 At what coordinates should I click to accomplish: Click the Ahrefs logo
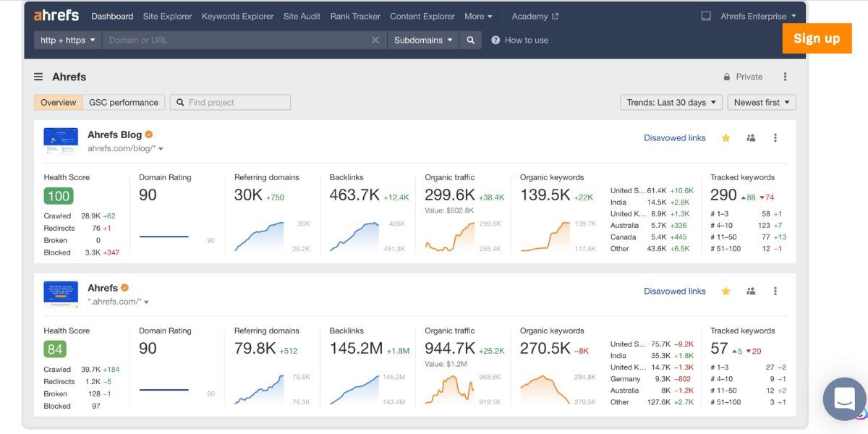(56, 15)
